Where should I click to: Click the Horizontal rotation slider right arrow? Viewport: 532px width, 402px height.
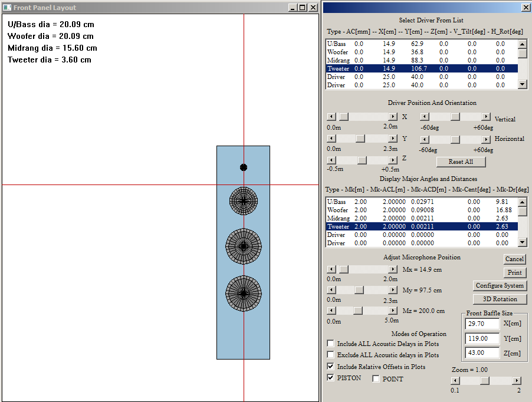(x=486, y=139)
